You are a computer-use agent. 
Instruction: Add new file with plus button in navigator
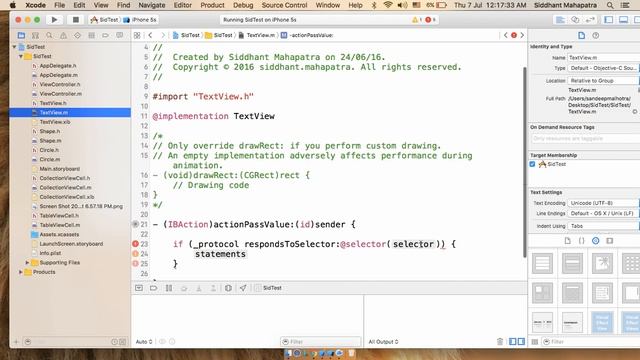[x=16, y=342]
